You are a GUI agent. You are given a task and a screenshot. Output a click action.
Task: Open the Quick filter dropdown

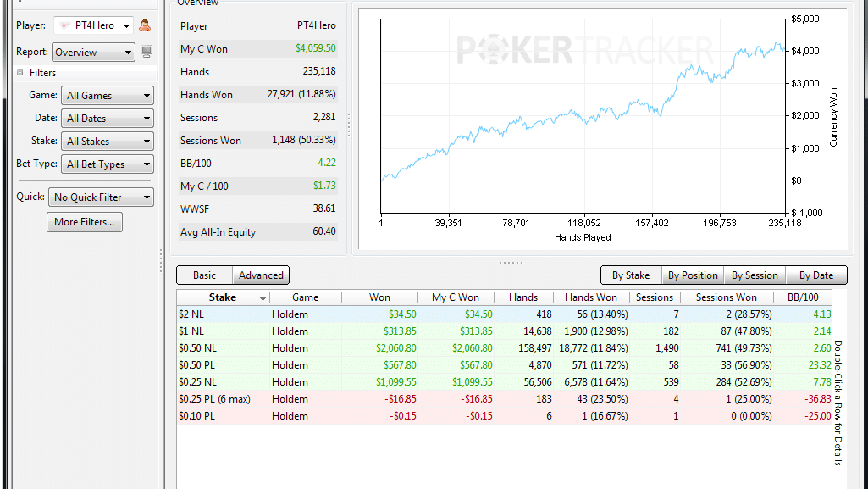[x=101, y=197]
